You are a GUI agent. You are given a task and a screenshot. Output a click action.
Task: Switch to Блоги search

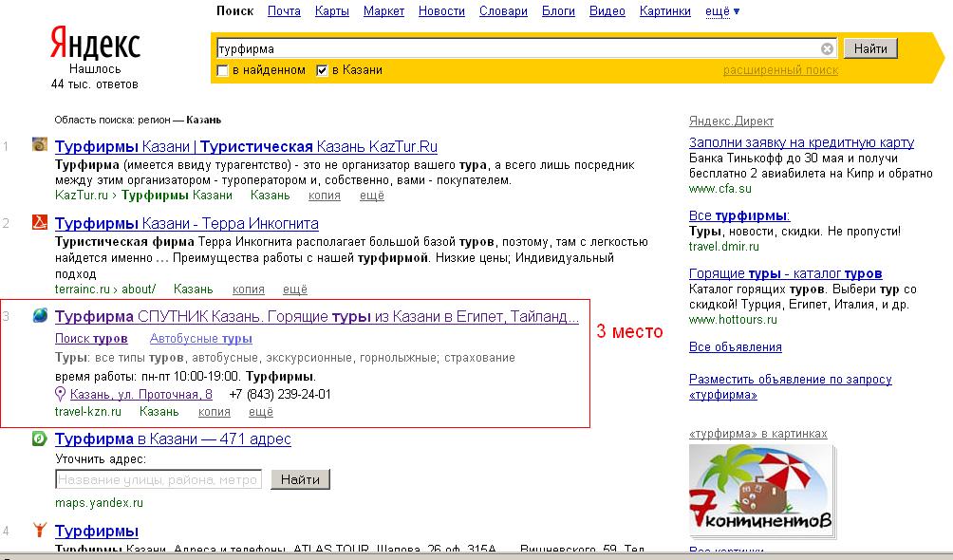[558, 11]
